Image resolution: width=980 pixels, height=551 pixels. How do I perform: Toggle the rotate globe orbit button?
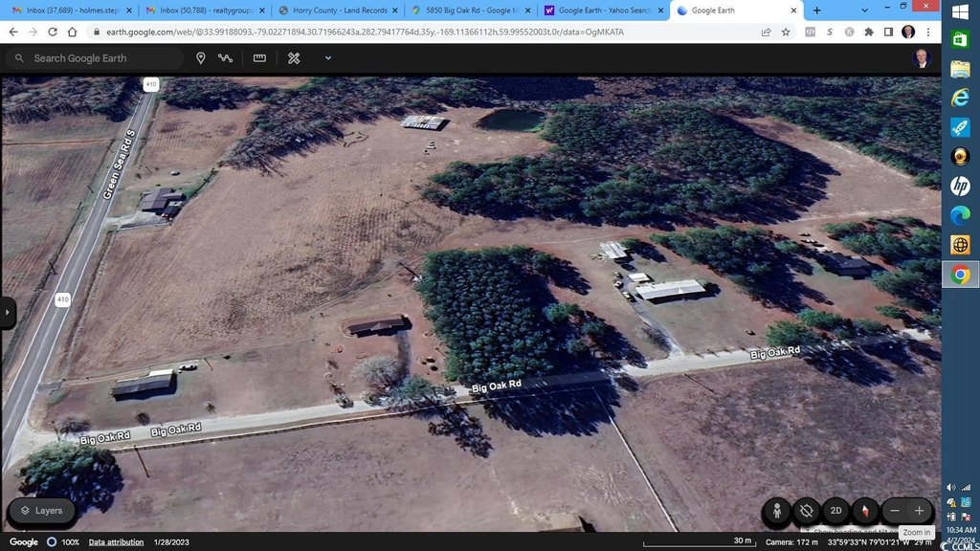coord(807,511)
